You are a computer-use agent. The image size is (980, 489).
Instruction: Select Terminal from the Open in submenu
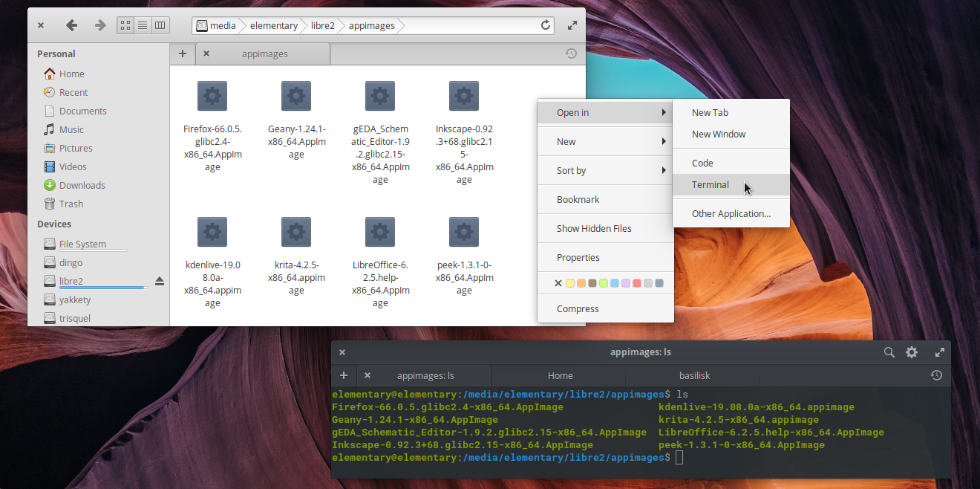click(x=710, y=184)
